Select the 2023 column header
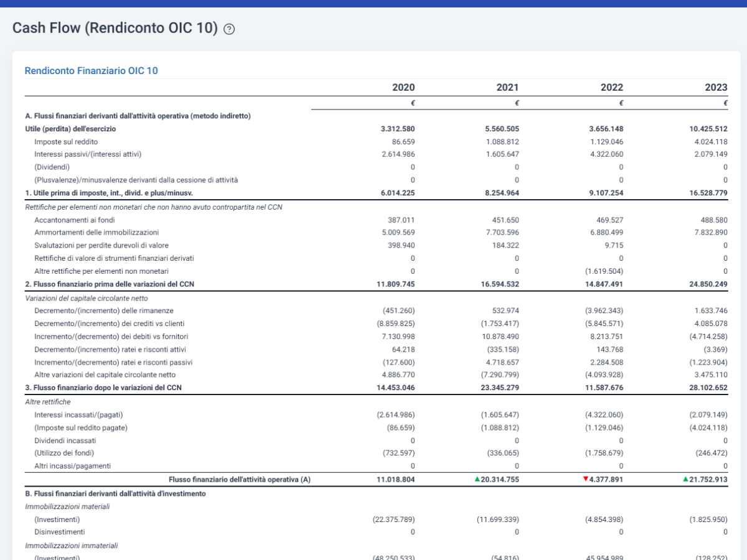Viewport: 747px width, 560px height. tap(716, 87)
